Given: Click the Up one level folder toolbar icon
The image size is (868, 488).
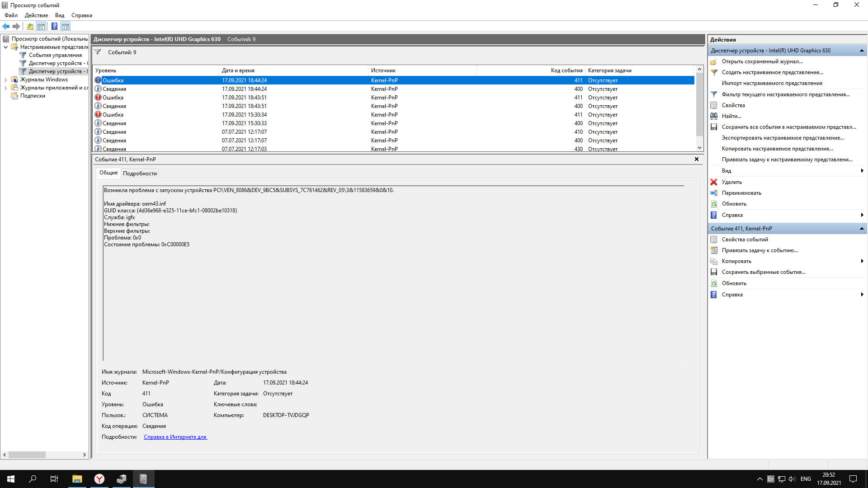Looking at the screenshot, I should click(30, 26).
